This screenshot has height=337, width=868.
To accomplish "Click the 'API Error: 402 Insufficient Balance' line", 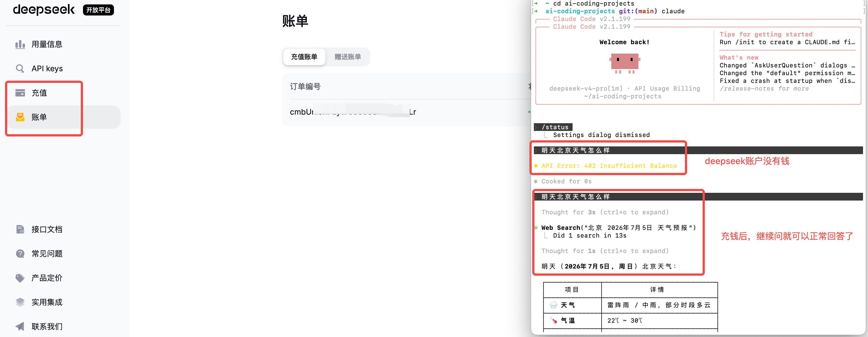I will (x=609, y=166).
